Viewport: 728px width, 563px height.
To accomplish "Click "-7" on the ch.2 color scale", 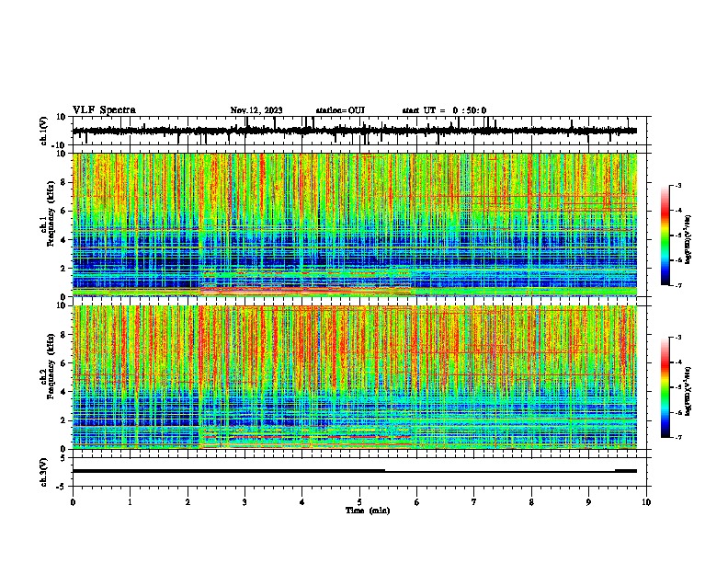I will 677,437.
